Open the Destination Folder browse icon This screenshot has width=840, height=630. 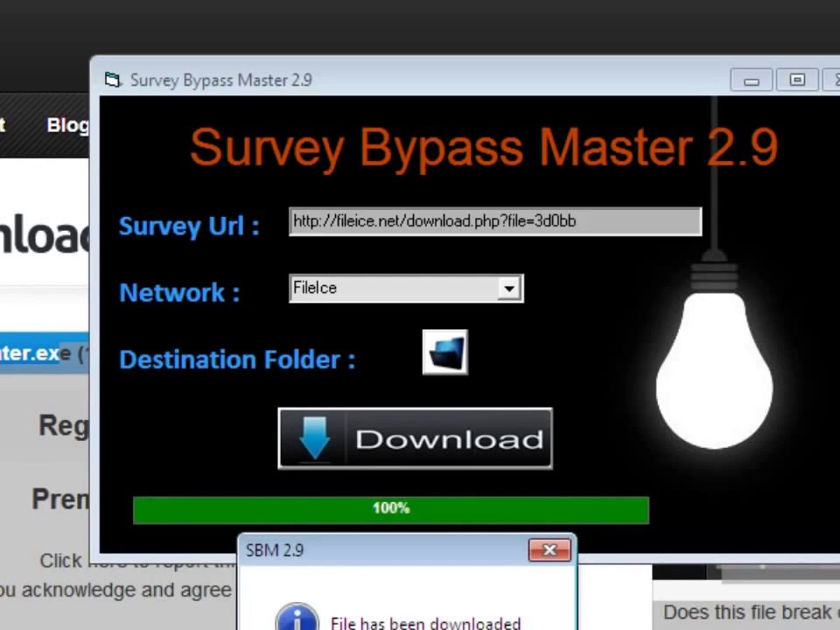pyautogui.click(x=444, y=353)
